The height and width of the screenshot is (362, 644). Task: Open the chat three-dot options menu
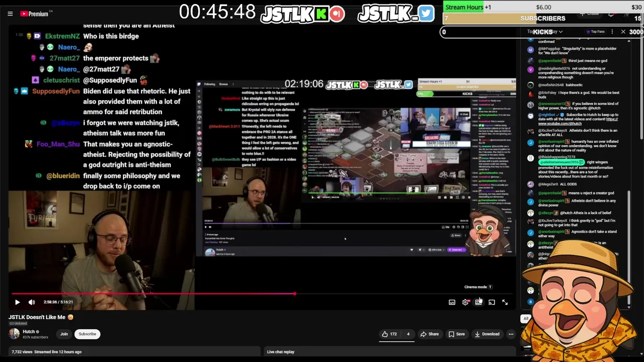pos(612,32)
